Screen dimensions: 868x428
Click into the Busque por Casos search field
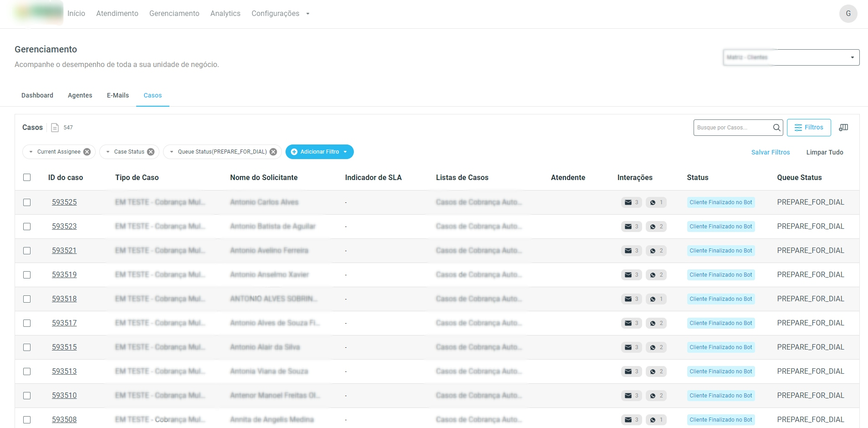732,128
